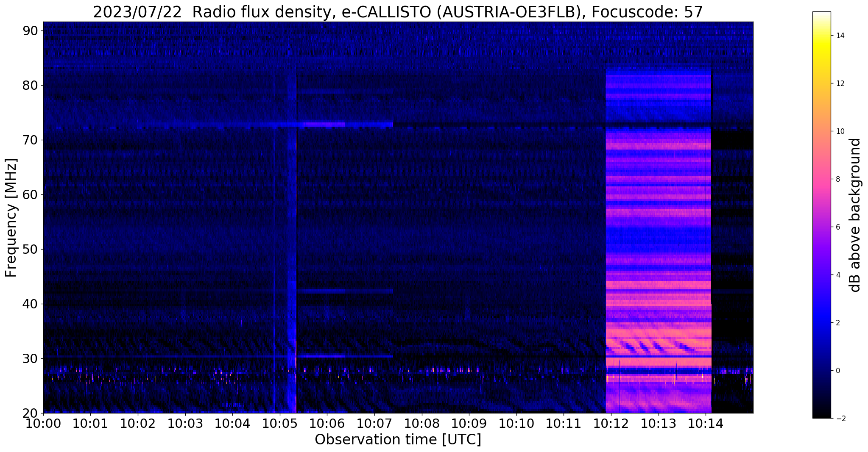Click the 50 MHz frequency tick label
This screenshot has height=452, width=868.
click(x=31, y=249)
